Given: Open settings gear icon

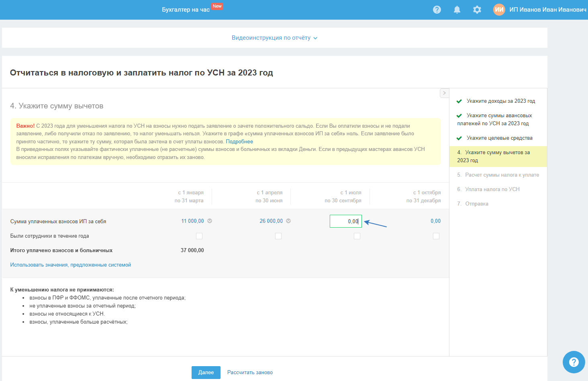Looking at the screenshot, I should tap(477, 10).
